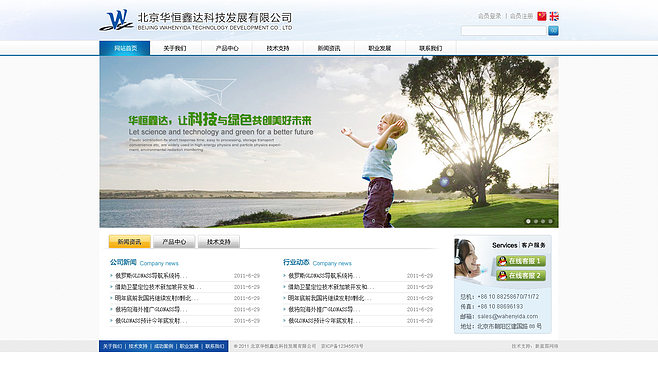Open fifth 行业动态 item 俄GLONASS预计今年底发射

pyautogui.click(x=324, y=320)
